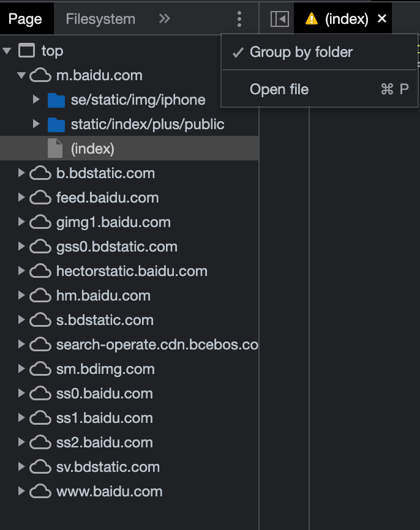Close the (index) editor tab

[382, 18]
